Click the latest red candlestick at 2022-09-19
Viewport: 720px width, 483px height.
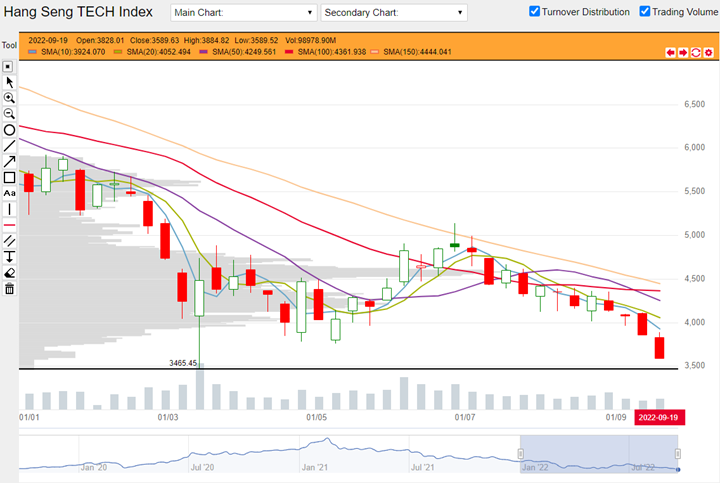659,348
